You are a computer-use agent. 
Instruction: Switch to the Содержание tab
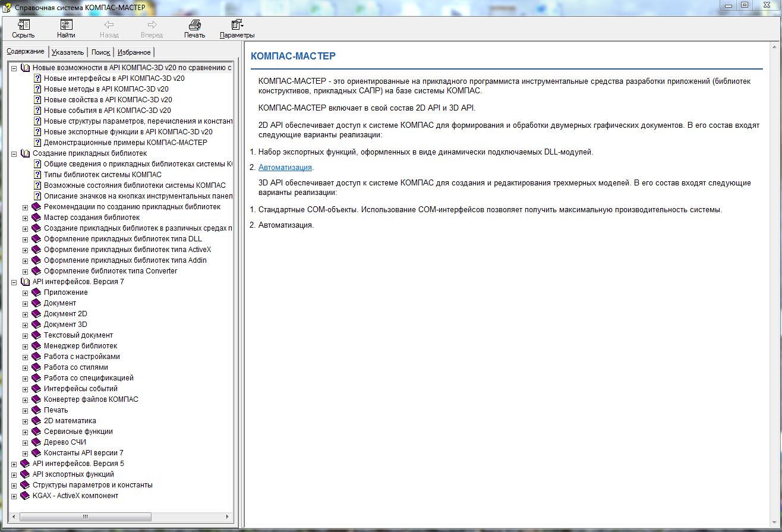click(x=26, y=51)
